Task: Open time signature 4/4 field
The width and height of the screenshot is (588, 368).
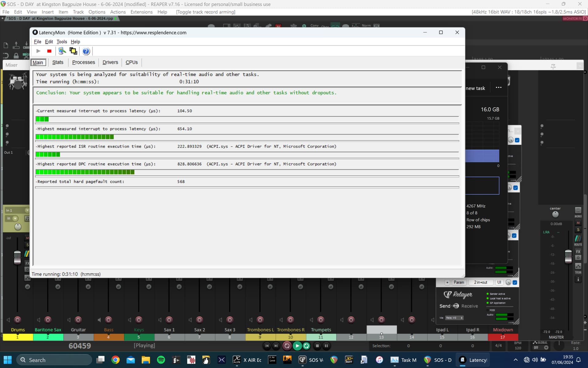Action: [498, 346]
